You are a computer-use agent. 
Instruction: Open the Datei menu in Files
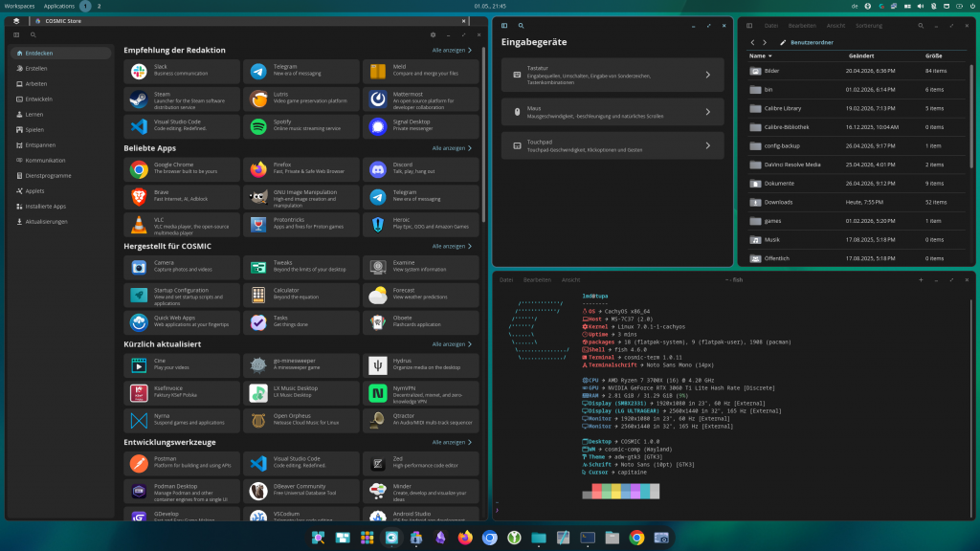pos(771,26)
